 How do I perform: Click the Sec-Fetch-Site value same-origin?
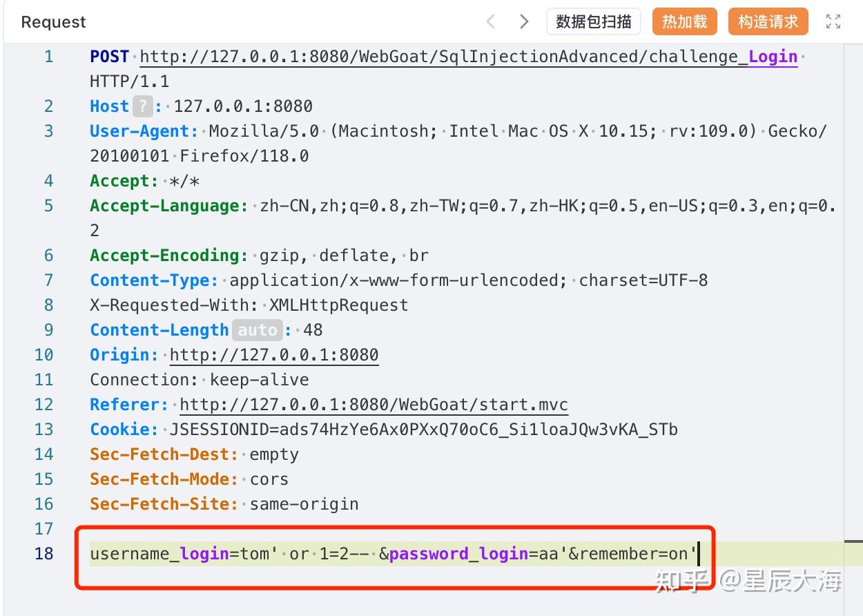304,504
